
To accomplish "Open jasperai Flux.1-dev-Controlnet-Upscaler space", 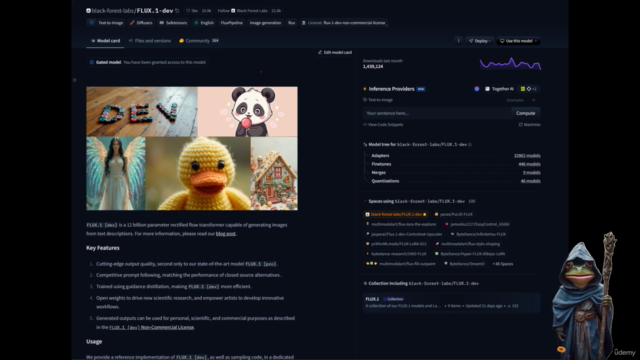I will click(404, 234).
